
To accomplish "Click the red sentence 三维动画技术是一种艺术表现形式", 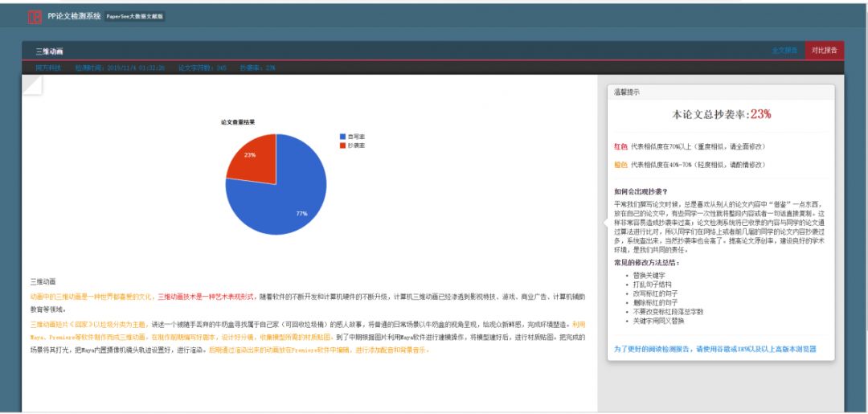I will 206,297.
